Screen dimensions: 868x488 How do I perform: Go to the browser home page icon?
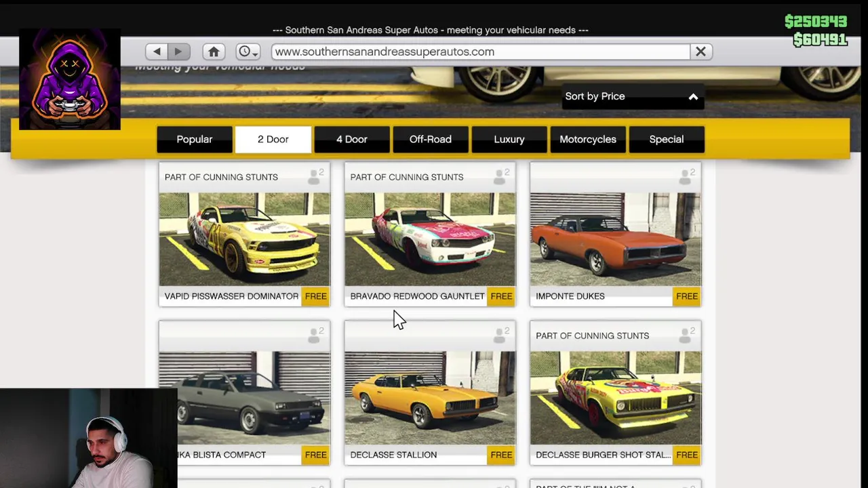pos(214,52)
